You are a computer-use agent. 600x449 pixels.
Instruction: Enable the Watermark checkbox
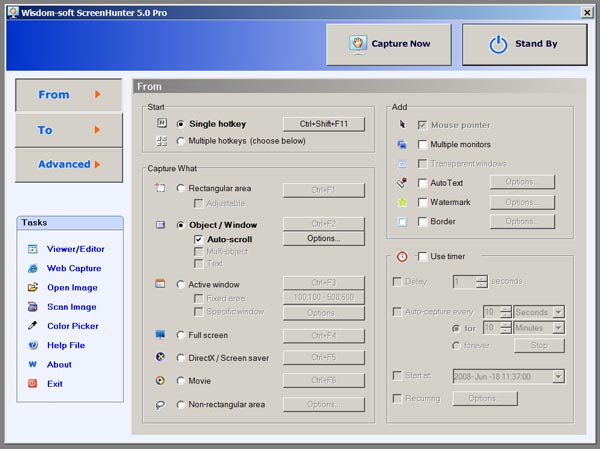coord(422,202)
